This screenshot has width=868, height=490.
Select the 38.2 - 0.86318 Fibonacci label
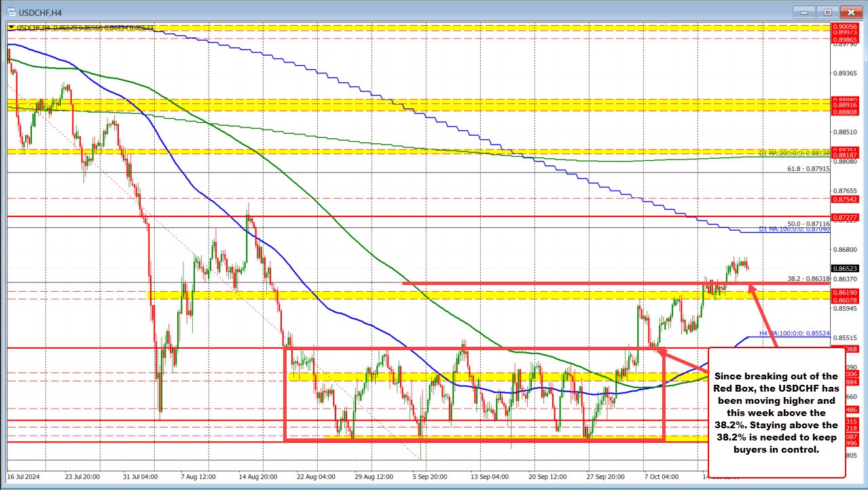(808, 278)
